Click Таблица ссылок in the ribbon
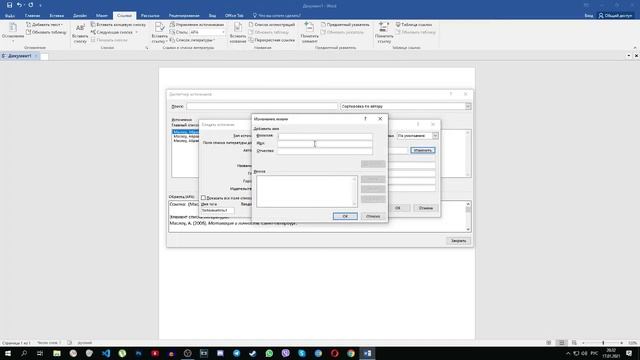 (x=413, y=24)
